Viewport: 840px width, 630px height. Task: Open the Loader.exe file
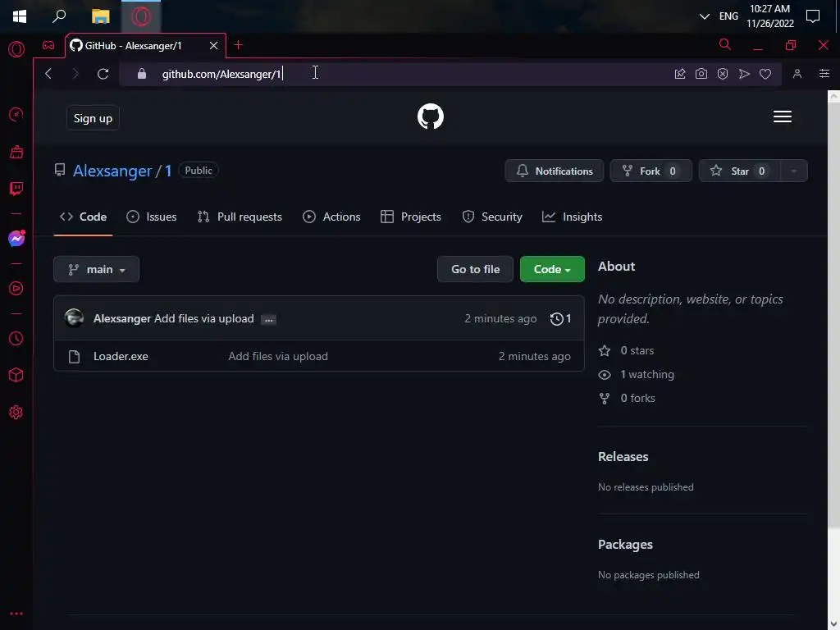pos(121,356)
